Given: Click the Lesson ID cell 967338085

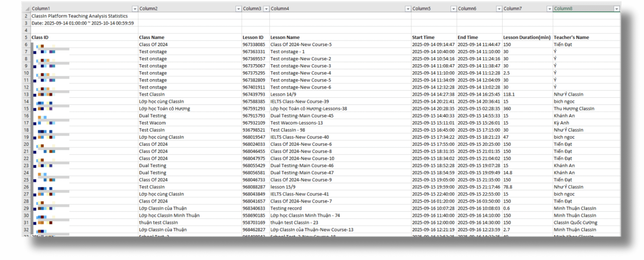Looking at the screenshot, I should tap(254, 44).
